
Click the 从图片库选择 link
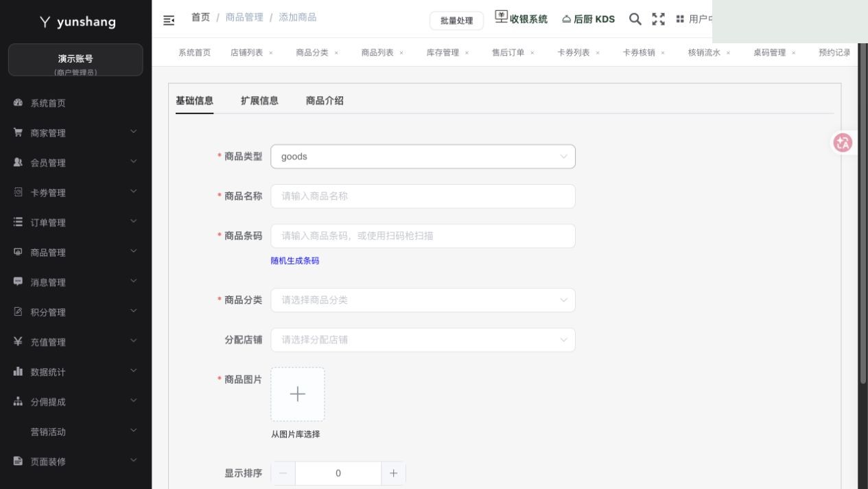[295, 434]
